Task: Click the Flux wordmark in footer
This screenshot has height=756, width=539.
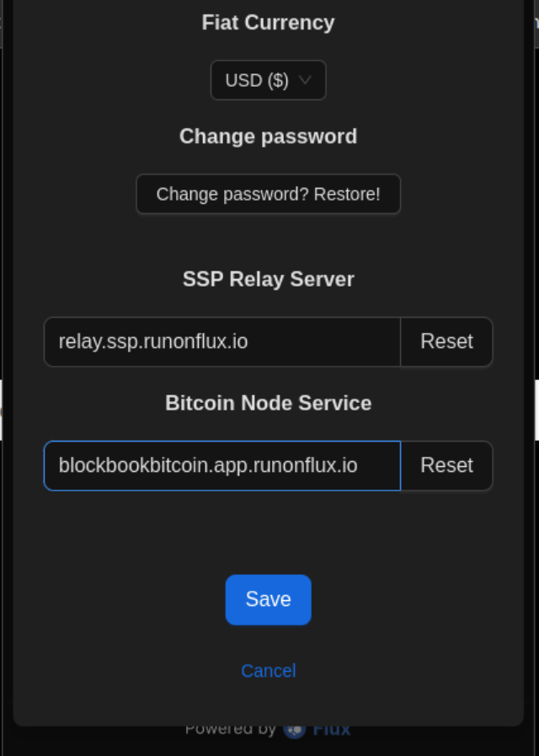Action: pyautogui.click(x=331, y=730)
